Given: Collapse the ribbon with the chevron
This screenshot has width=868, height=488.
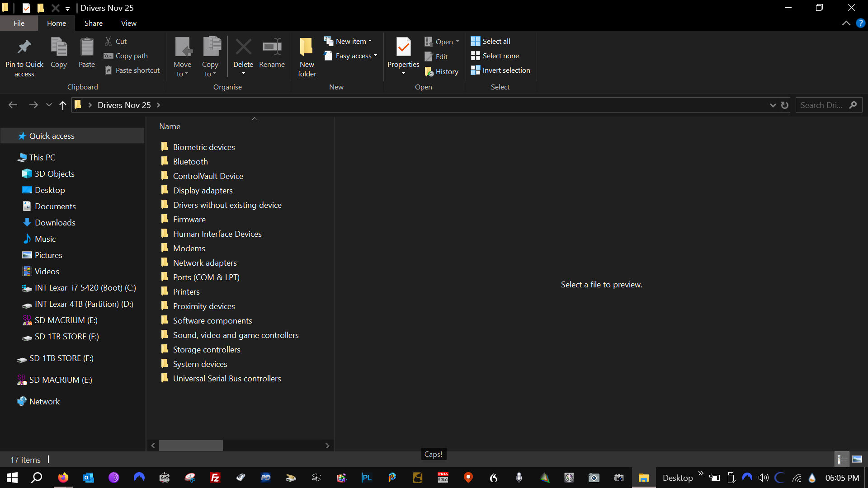Looking at the screenshot, I should (x=846, y=23).
